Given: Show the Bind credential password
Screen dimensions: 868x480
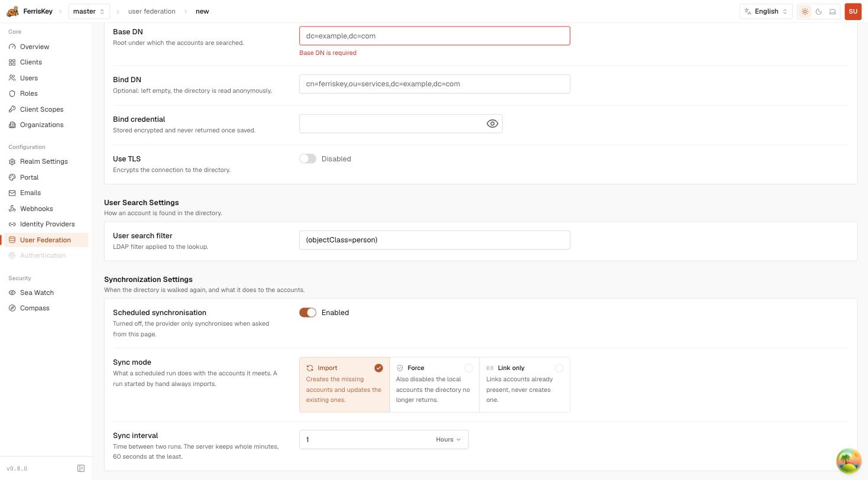Looking at the screenshot, I should pyautogui.click(x=493, y=124).
